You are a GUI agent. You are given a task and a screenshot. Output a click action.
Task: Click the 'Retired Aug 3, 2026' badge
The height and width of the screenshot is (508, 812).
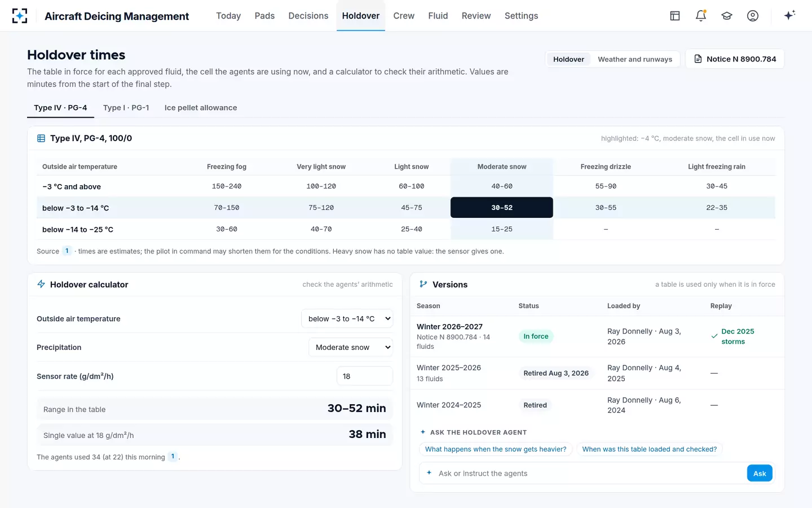[x=556, y=373]
